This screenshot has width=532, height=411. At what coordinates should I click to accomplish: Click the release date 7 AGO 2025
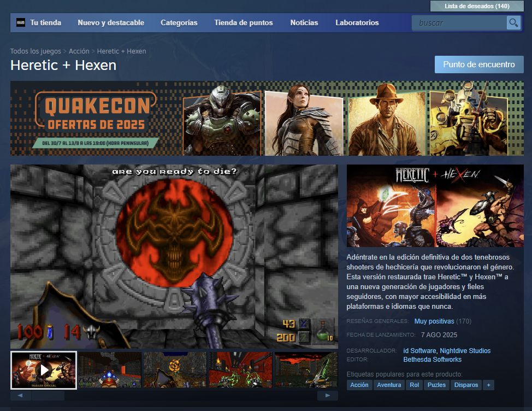point(439,335)
